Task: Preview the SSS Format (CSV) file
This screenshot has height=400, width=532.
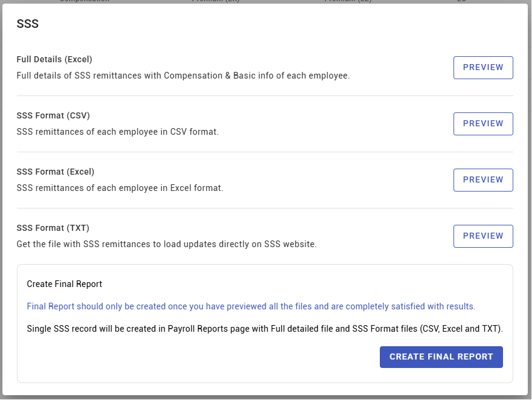Action: [x=483, y=124]
